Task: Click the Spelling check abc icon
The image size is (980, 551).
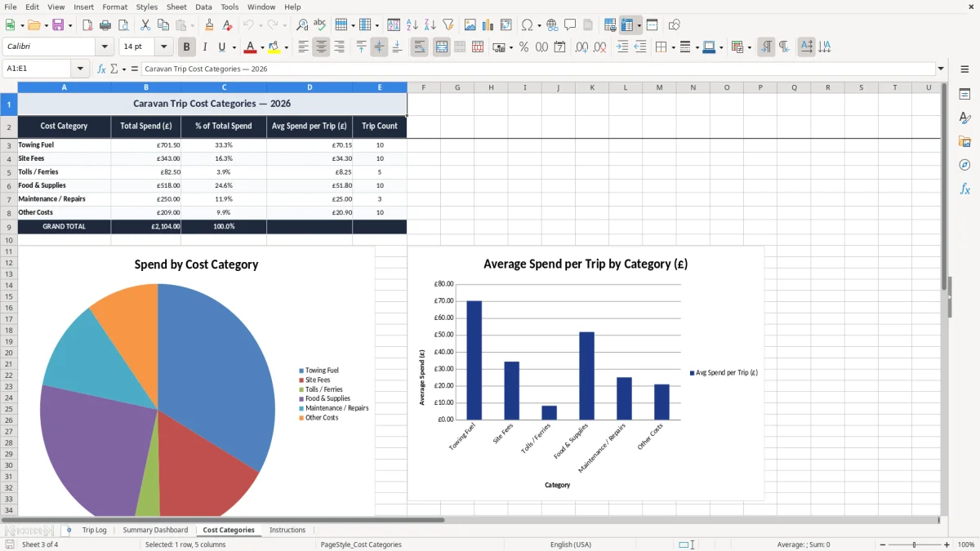Action: pyautogui.click(x=320, y=25)
